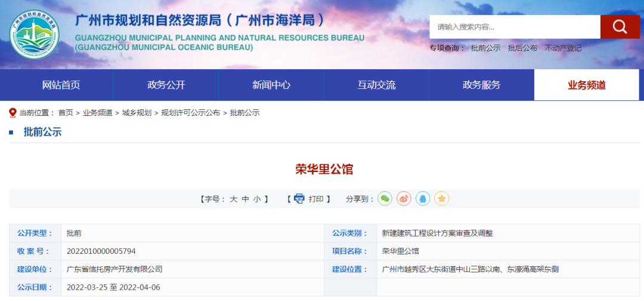Go to 城乡规划 in breadcrumb
Screen dimensions: 644x301
(x=137, y=113)
